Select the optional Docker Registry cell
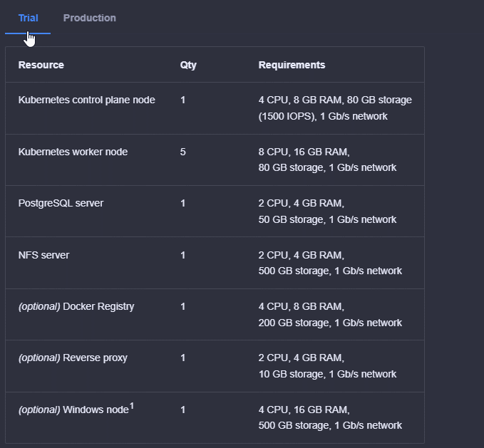Viewport: 484px width, 448px height. (x=76, y=306)
